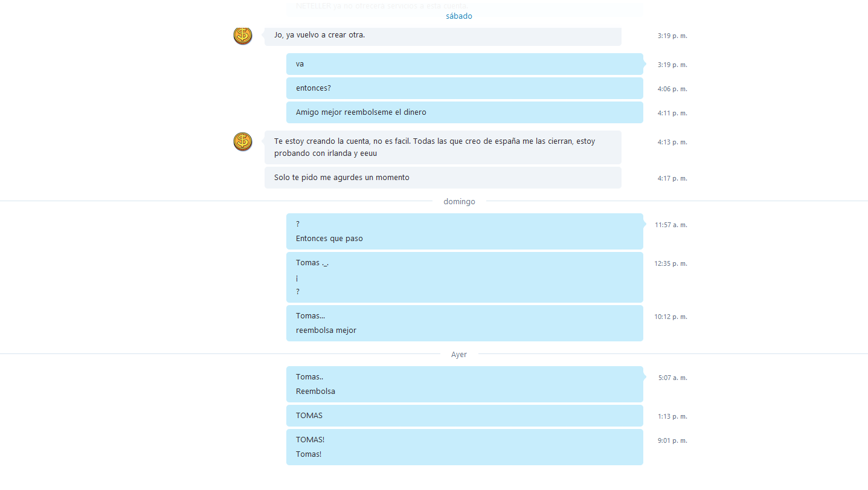Select the 'reembolsa mejor' message bubble
The image size is (868, 490).
click(465, 323)
